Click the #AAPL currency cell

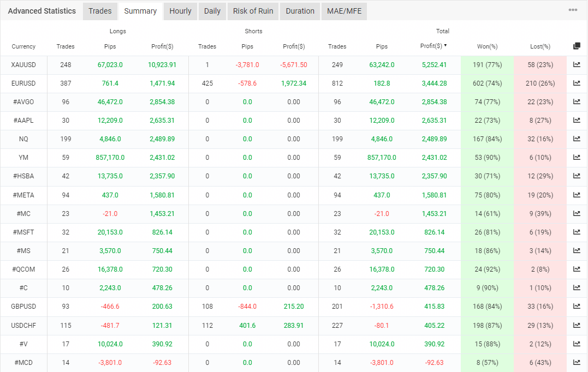(x=23, y=121)
